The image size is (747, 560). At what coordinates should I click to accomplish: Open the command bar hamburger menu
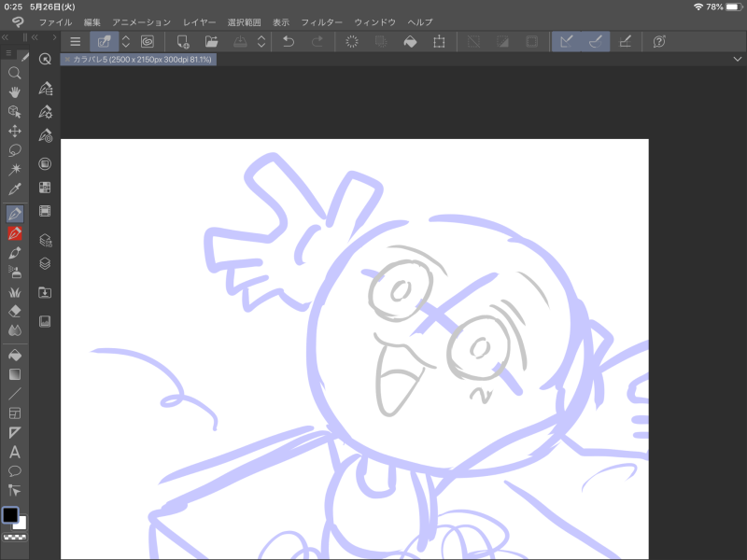point(76,42)
